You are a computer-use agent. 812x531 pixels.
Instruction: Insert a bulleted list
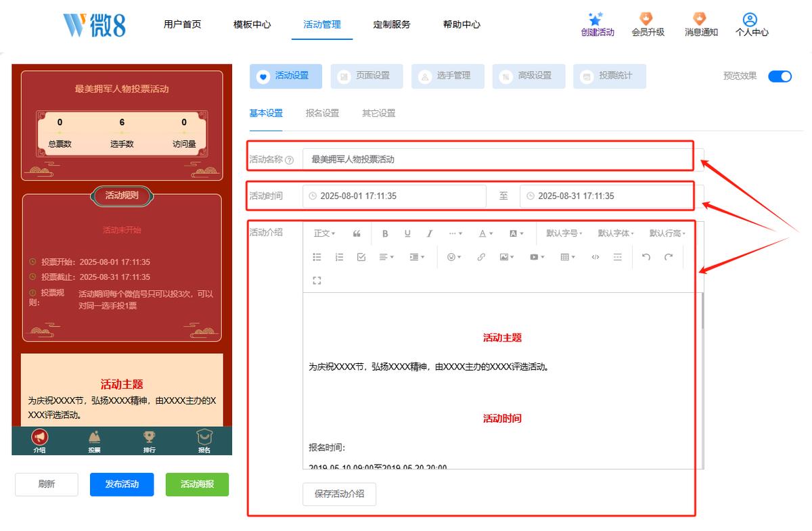[317, 257]
